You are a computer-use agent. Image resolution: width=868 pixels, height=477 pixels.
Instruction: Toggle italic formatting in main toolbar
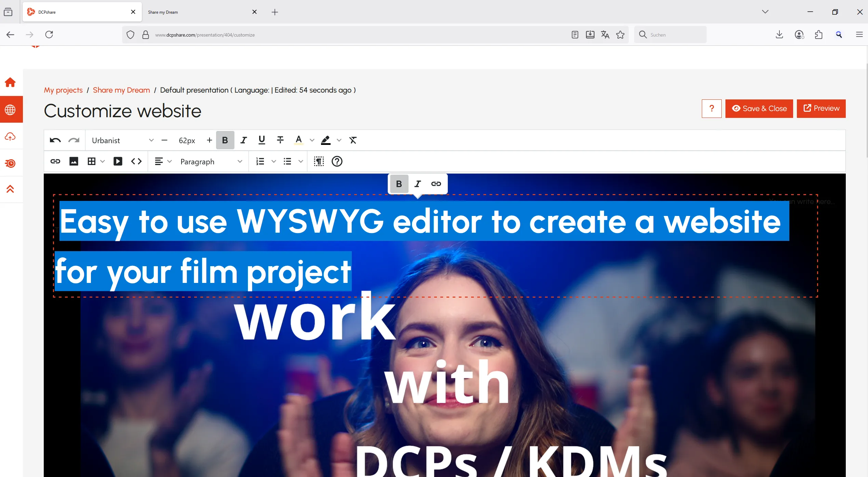pos(243,140)
